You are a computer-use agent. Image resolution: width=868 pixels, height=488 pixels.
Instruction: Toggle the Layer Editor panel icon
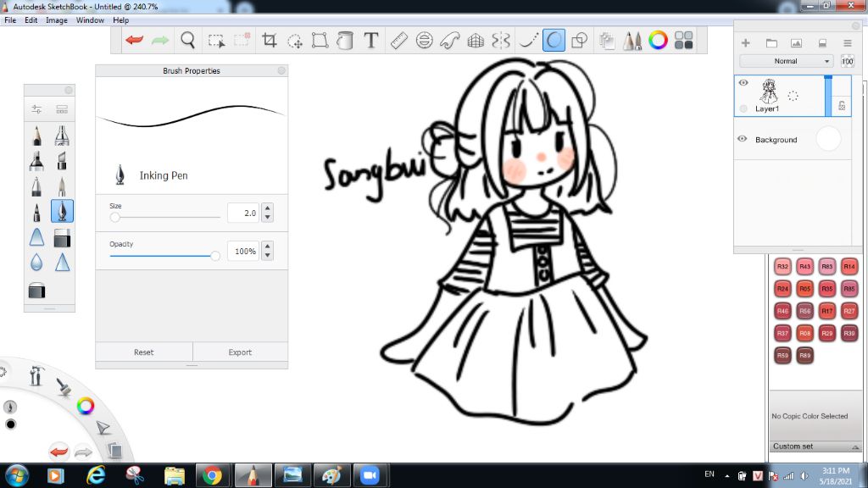pyautogui.click(x=607, y=41)
